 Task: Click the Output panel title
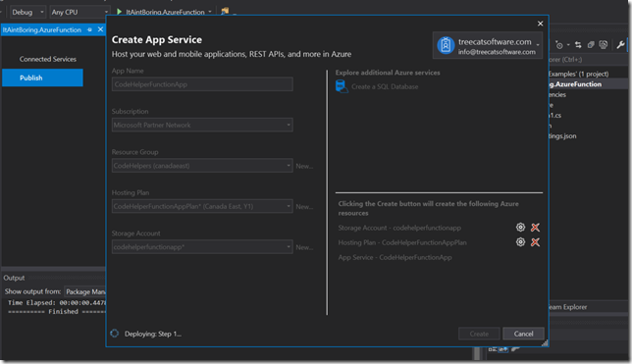pos(14,278)
